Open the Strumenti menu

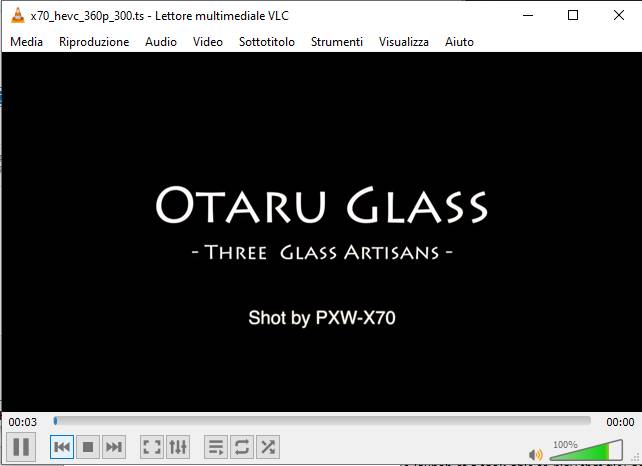pyautogui.click(x=337, y=42)
